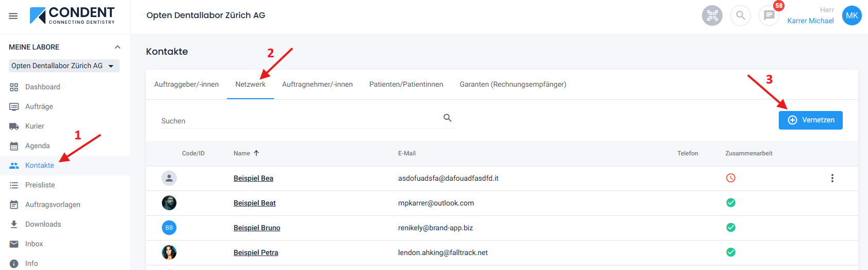This screenshot has height=270, width=868.
Task: Click the Telefon column header
Action: (x=687, y=153)
